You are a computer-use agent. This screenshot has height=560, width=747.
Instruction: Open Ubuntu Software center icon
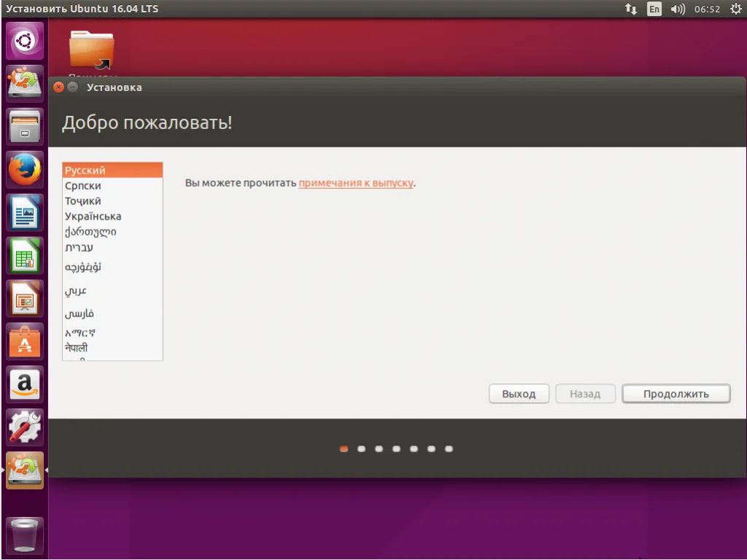25,341
